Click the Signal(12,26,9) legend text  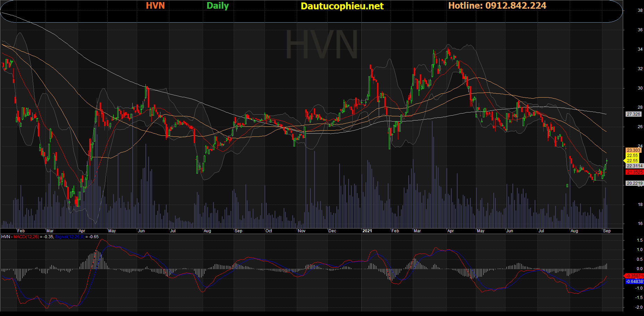[x=69, y=237]
